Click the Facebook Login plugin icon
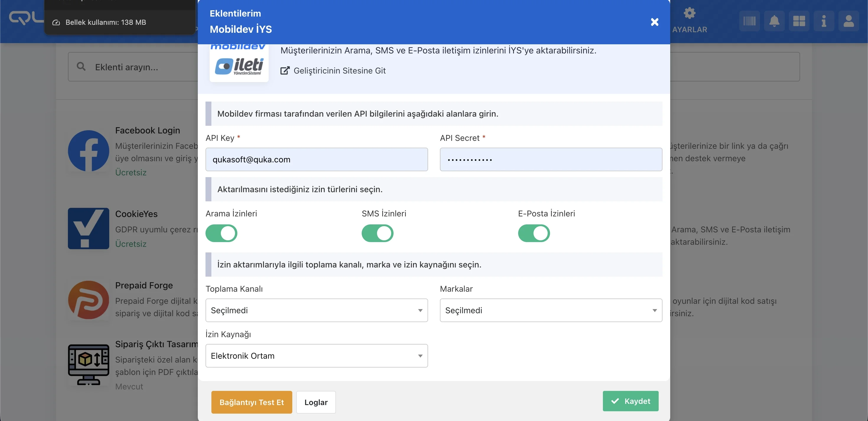Viewport: 868px width, 421px height. 88,151
